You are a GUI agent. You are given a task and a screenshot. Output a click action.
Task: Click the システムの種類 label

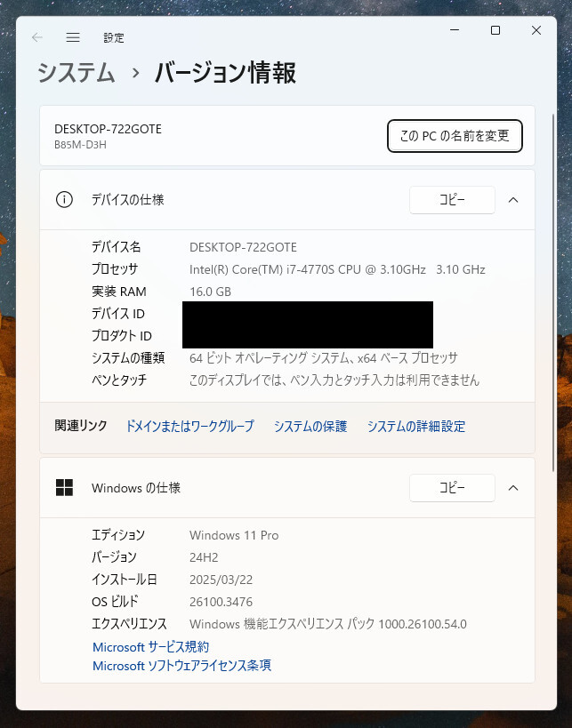pos(128,358)
